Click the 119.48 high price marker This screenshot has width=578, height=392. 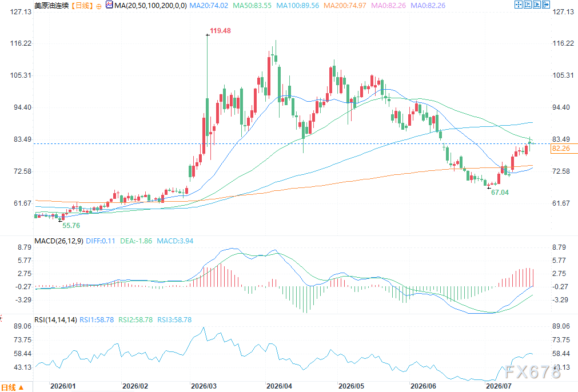[221, 31]
